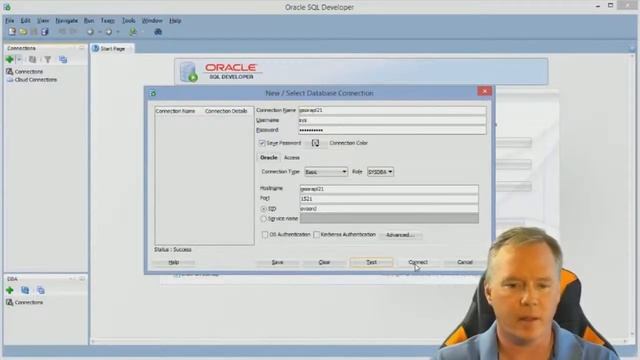Pick a Connection Color swatch button
The width and height of the screenshot is (640, 360).
[316, 143]
